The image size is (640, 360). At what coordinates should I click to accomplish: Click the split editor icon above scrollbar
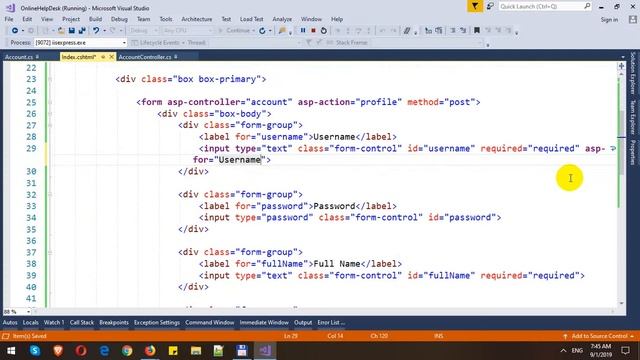621,66
